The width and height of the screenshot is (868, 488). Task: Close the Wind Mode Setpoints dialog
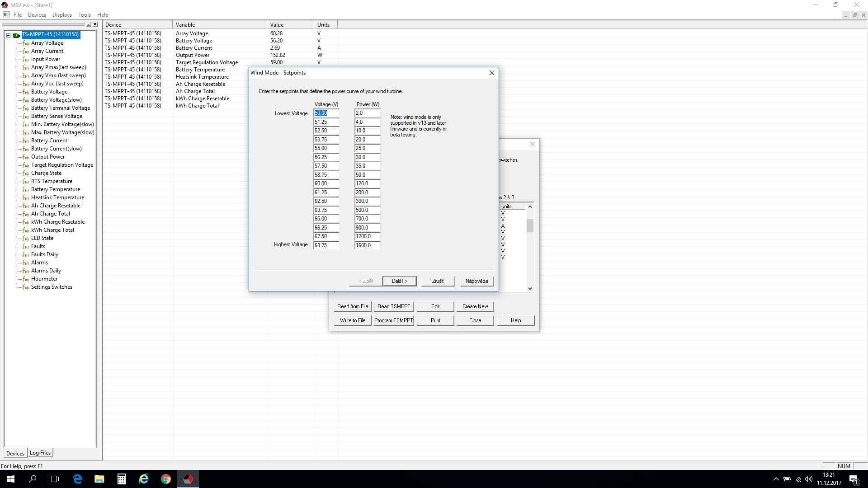[491, 73]
